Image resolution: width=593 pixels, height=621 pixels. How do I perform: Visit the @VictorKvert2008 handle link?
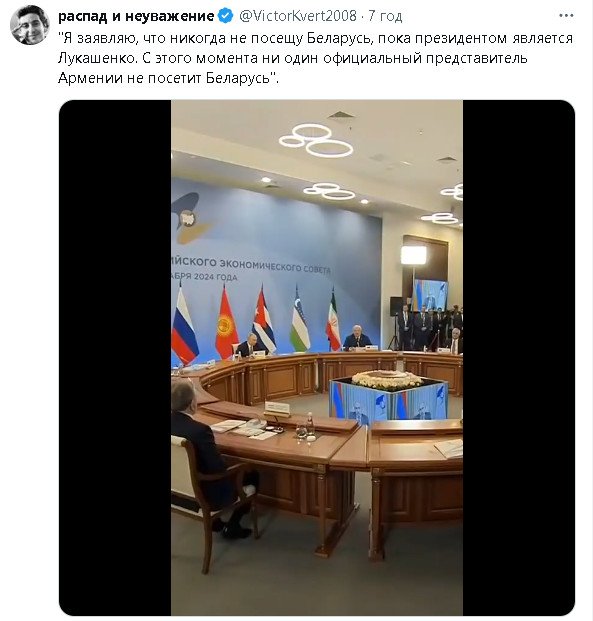tap(298, 16)
